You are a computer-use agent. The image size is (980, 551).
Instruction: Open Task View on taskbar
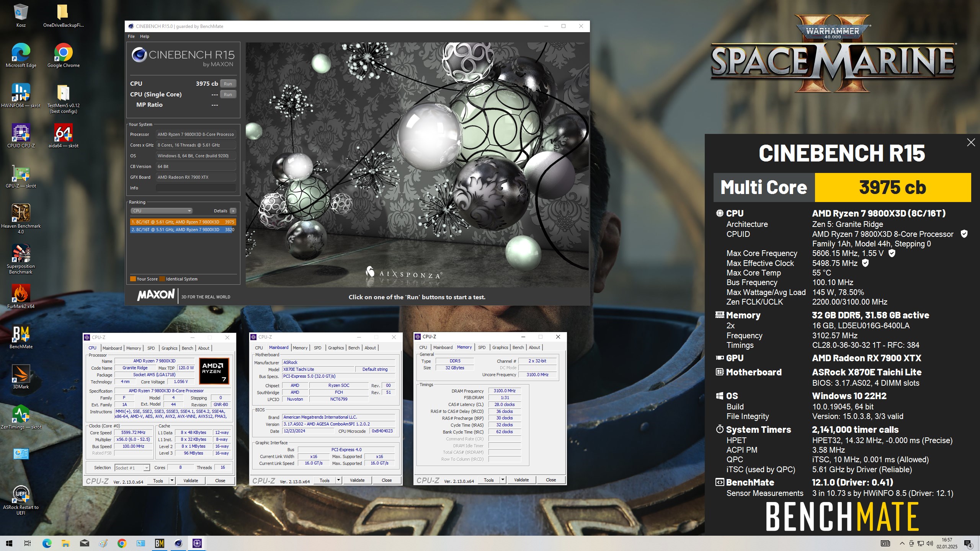(x=28, y=543)
